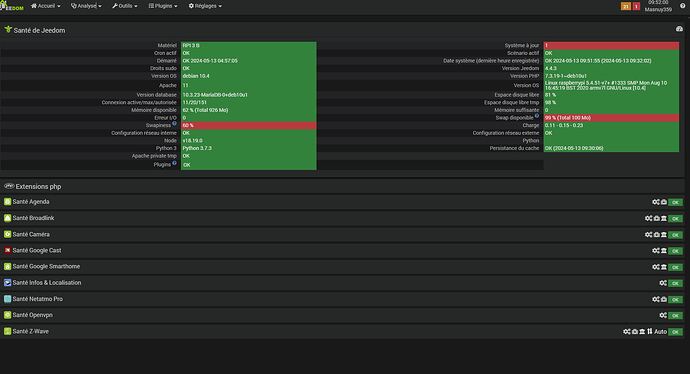Click the dashboard gauge icon in Santé header
Viewport: 690px width, 374px height.
click(679, 29)
